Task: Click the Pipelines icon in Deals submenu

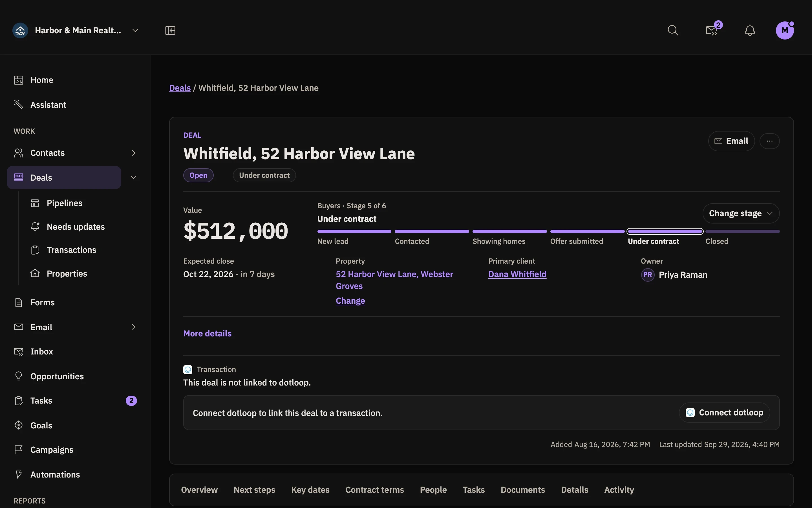Action: click(x=35, y=203)
